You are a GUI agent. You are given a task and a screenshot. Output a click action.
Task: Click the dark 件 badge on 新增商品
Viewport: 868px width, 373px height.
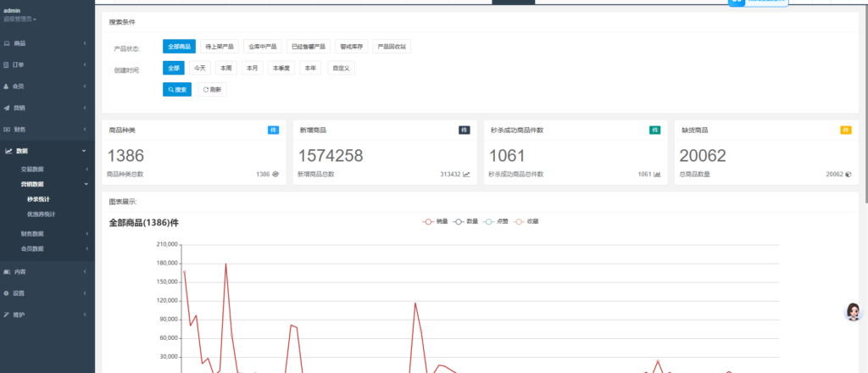(464, 130)
